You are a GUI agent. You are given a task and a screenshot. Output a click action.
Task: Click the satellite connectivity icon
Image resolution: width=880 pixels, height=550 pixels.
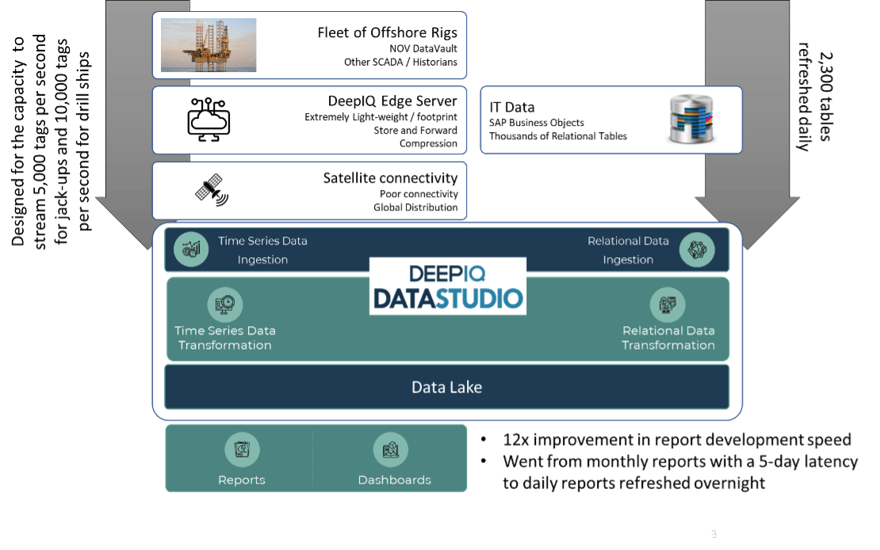212,190
